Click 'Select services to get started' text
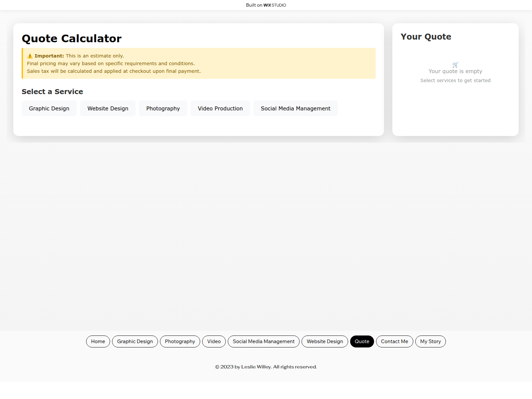Viewport: 532px width, 399px height. [x=455, y=80]
